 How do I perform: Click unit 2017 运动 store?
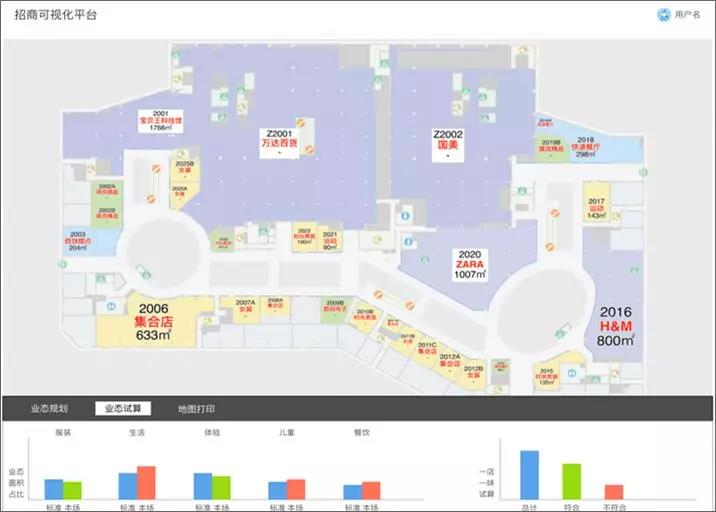(596, 202)
